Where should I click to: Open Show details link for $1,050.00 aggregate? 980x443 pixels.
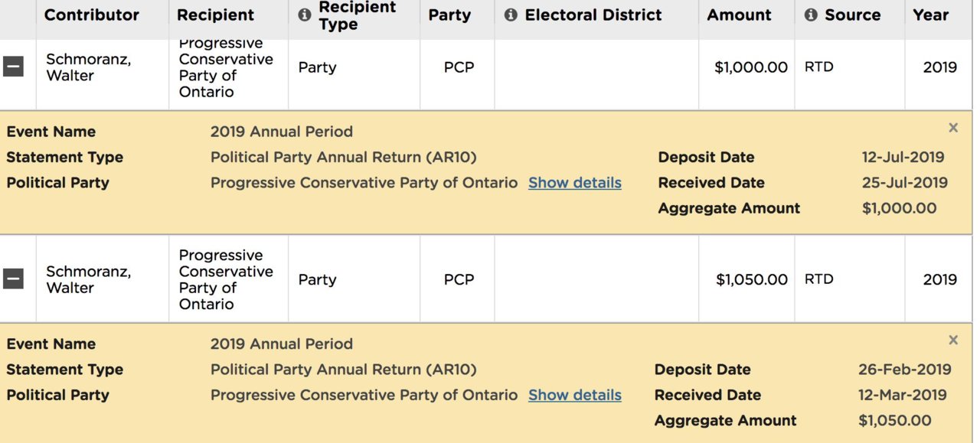click(x=574, y=396)
